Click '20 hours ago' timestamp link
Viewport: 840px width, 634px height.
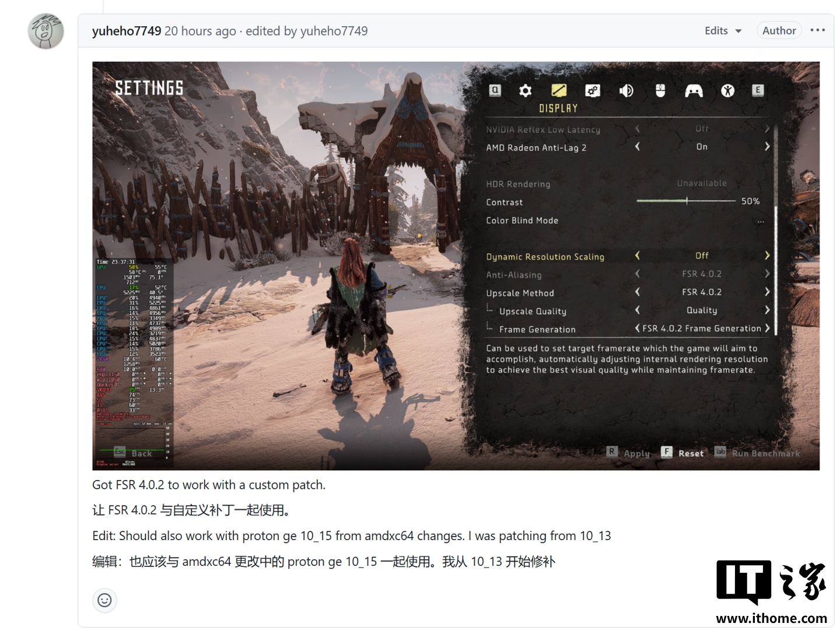[200, 31]
